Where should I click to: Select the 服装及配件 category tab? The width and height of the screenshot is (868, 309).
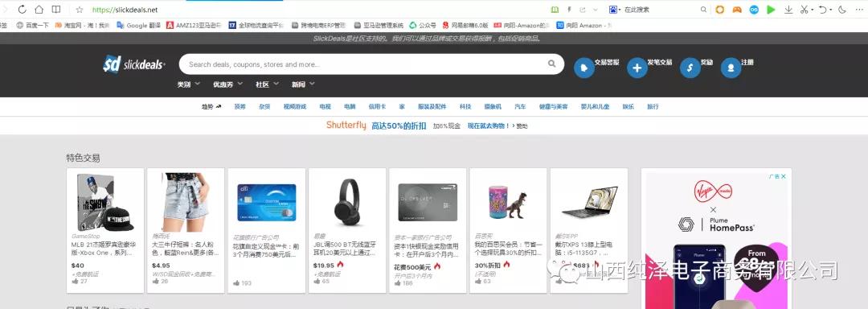tap(432, 106)
